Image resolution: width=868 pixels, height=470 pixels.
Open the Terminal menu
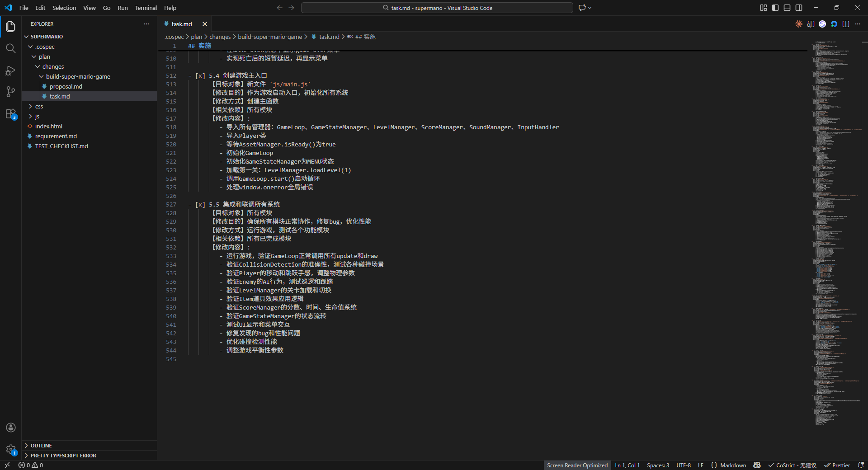click(x=146, y=8)
